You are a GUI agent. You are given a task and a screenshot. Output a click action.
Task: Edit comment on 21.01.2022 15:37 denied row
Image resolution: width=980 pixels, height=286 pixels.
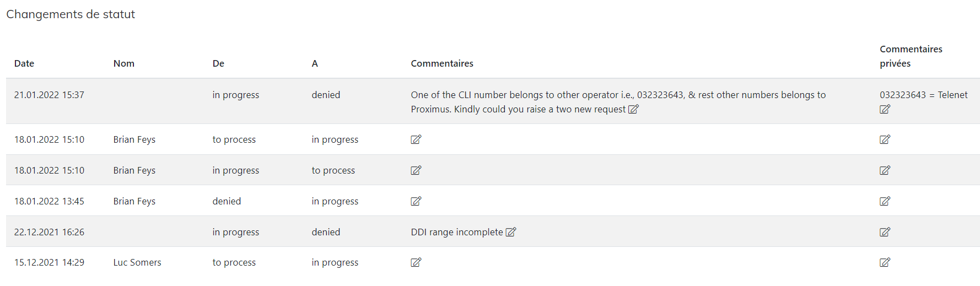tap(633, 109)
